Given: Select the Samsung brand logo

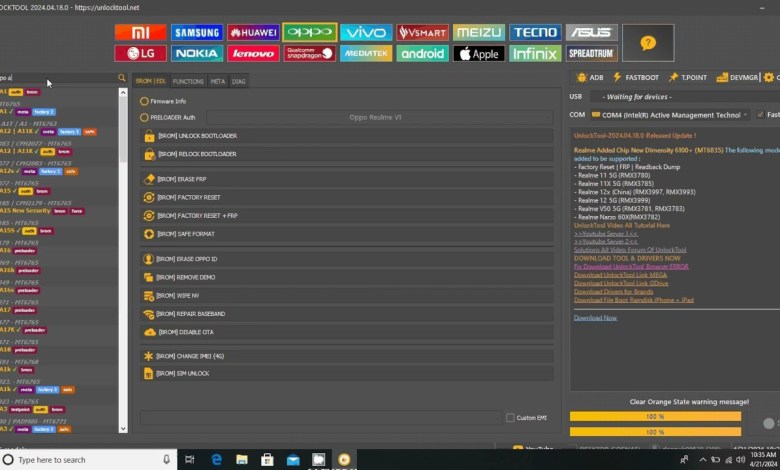Looking at the screenshot, I should (x=197, y=32).
